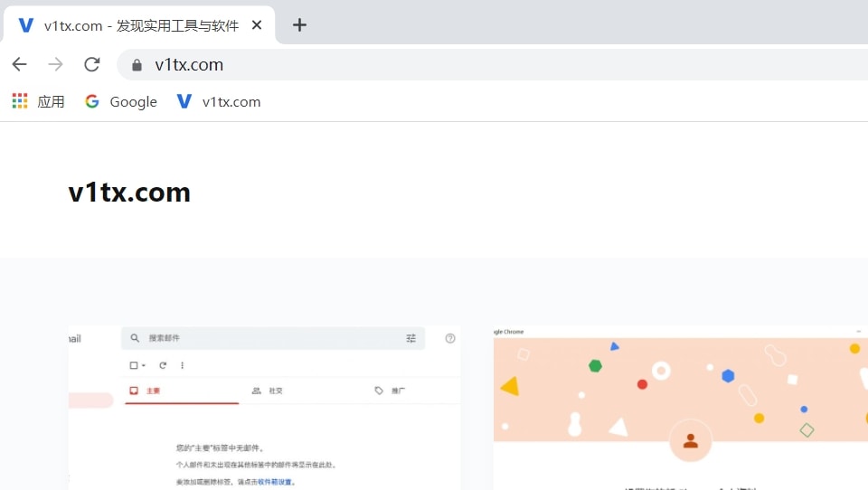Click the Gmail screenshot thumbnail
868x490 pixels.
pos(265,408)
